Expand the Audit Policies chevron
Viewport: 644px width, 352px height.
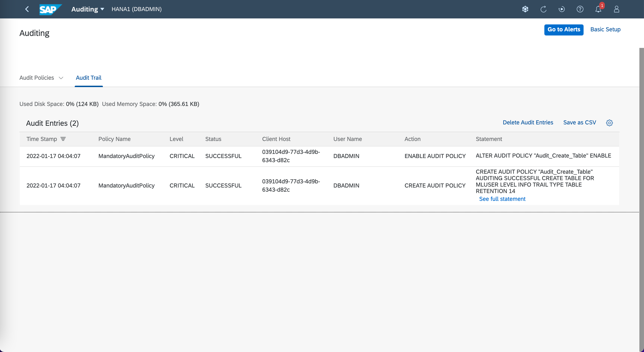tap(61, 78)
